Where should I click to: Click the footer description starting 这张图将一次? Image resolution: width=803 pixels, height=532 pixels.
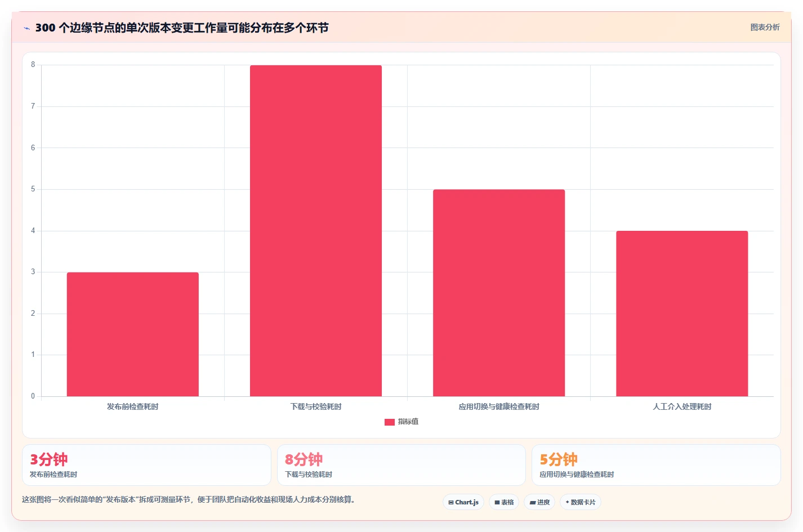[x=188, y=499]
